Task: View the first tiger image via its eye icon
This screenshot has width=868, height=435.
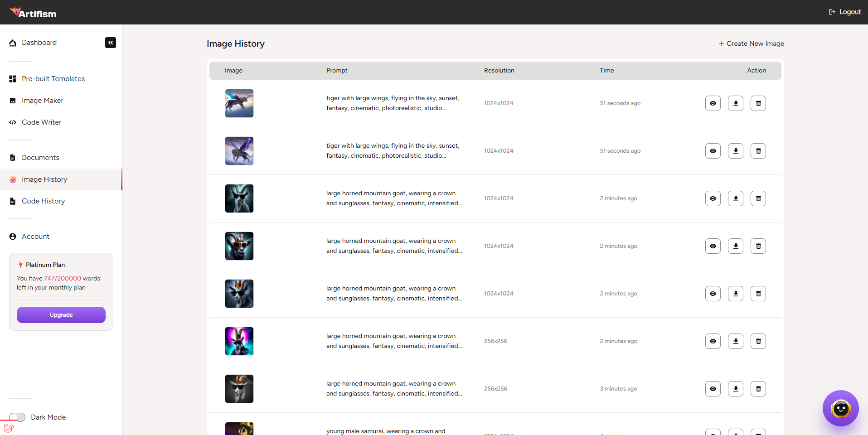Action: 713,103
